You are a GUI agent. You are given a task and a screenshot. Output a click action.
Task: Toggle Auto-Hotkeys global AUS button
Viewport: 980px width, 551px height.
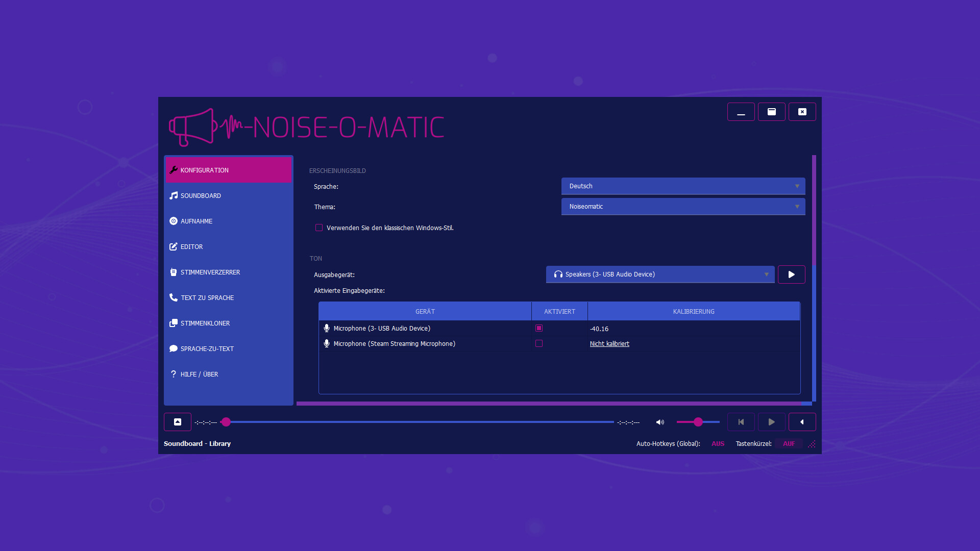[x=718, y=444]
